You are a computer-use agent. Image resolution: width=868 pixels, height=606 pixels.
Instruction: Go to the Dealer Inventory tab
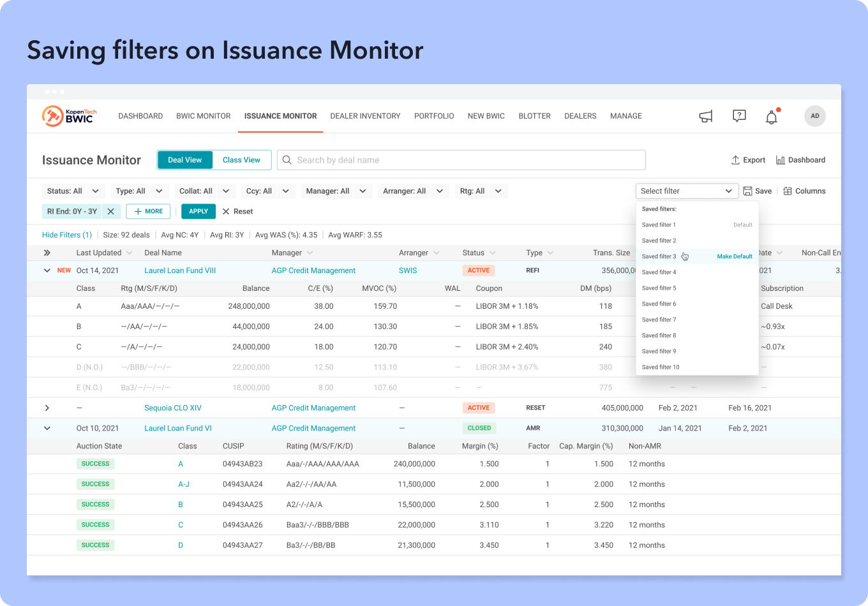click(365, 116)
